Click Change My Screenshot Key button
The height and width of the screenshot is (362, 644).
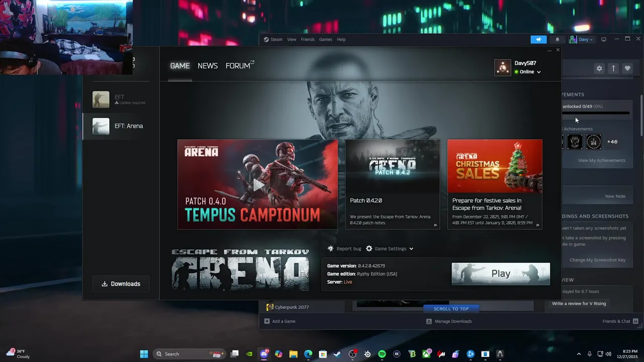(597, 260)
